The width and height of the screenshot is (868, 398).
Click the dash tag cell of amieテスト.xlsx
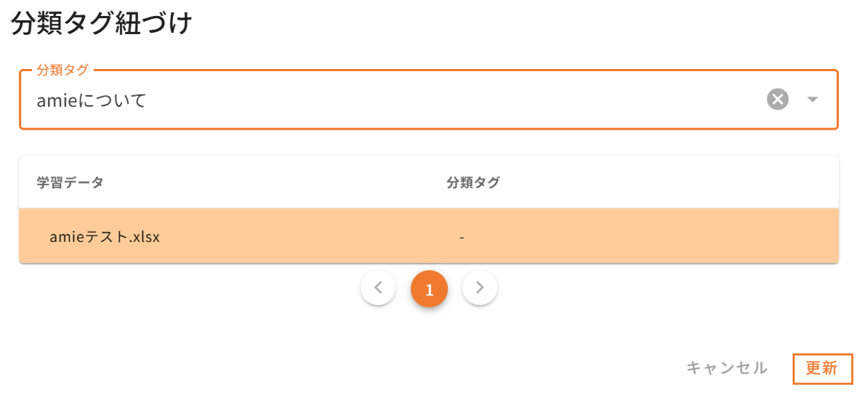click(462, 237)
